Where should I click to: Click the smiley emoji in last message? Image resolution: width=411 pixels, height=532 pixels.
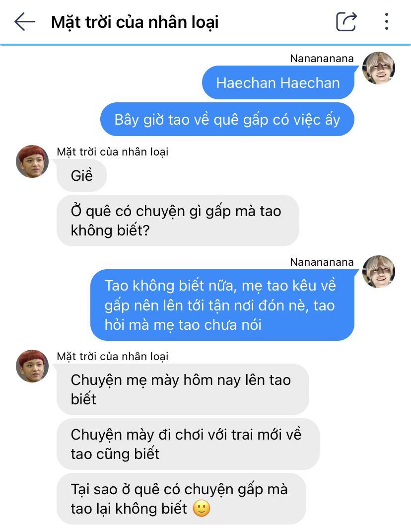[x=202, y=508]
